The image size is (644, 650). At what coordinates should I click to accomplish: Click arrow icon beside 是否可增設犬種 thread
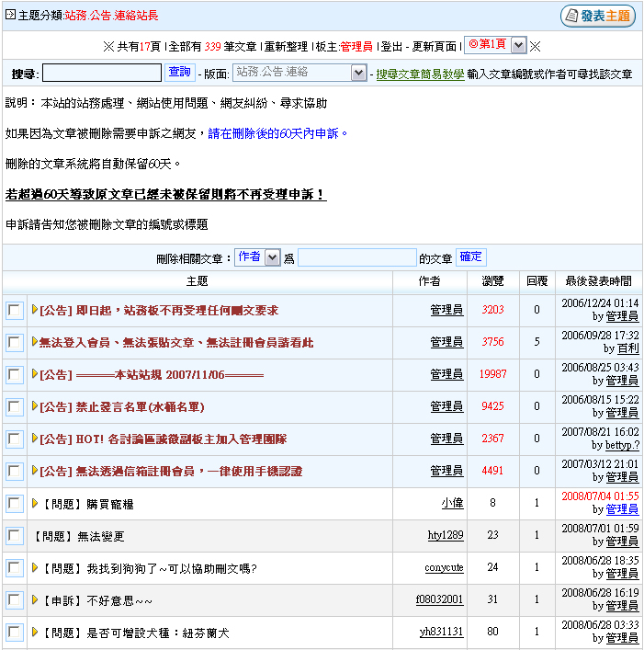(x=35, y=632)
